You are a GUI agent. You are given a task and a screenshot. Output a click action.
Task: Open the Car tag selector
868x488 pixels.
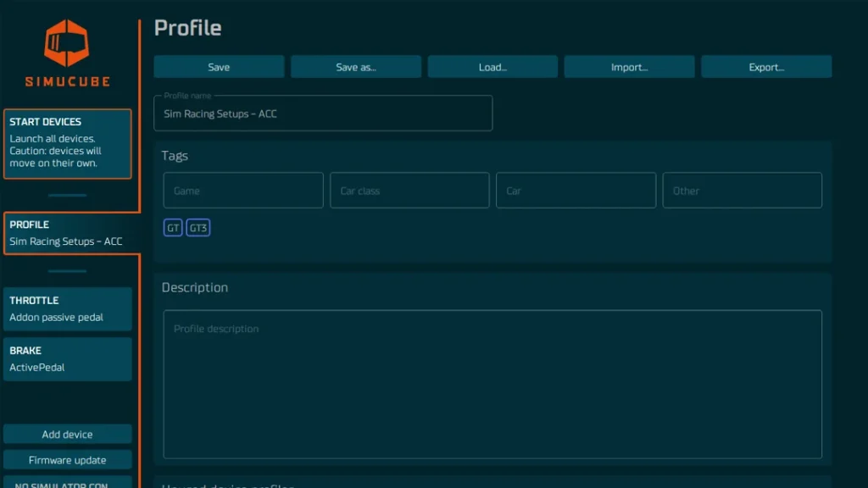coord(576,190)
